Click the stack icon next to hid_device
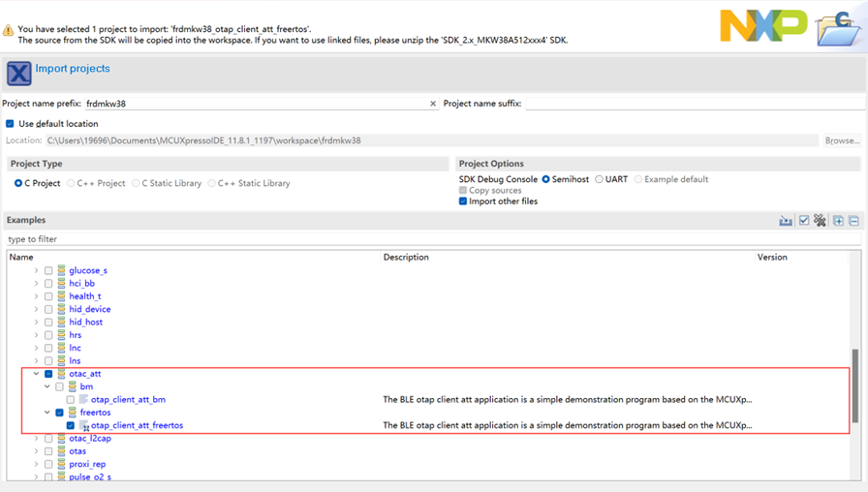This screenshot has width=868, height=492. 61,309
